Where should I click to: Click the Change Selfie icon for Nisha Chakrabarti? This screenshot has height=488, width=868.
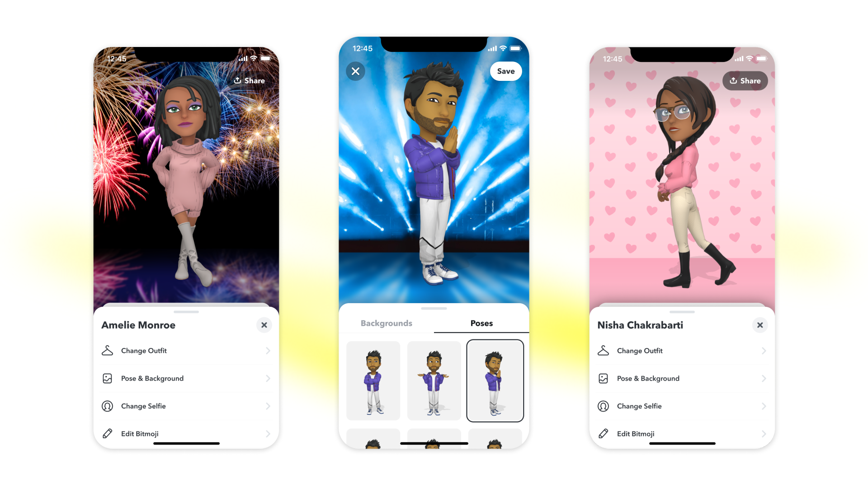[604, 406]
